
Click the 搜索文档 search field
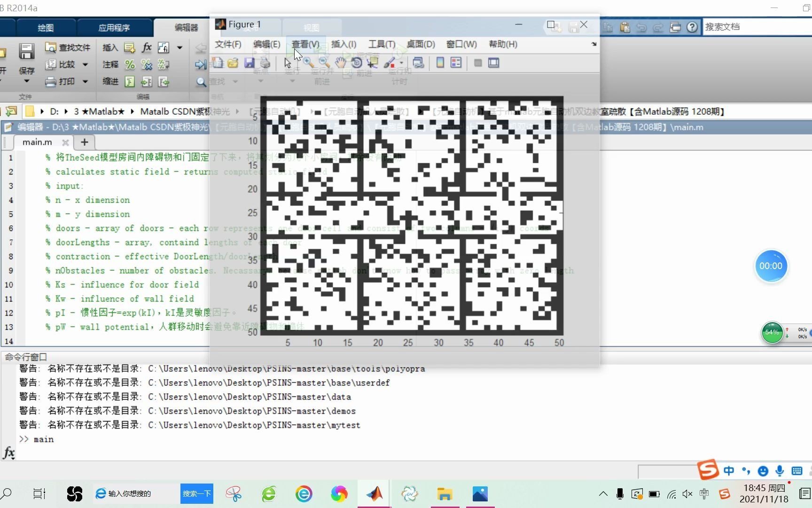[x=757, y=27]
